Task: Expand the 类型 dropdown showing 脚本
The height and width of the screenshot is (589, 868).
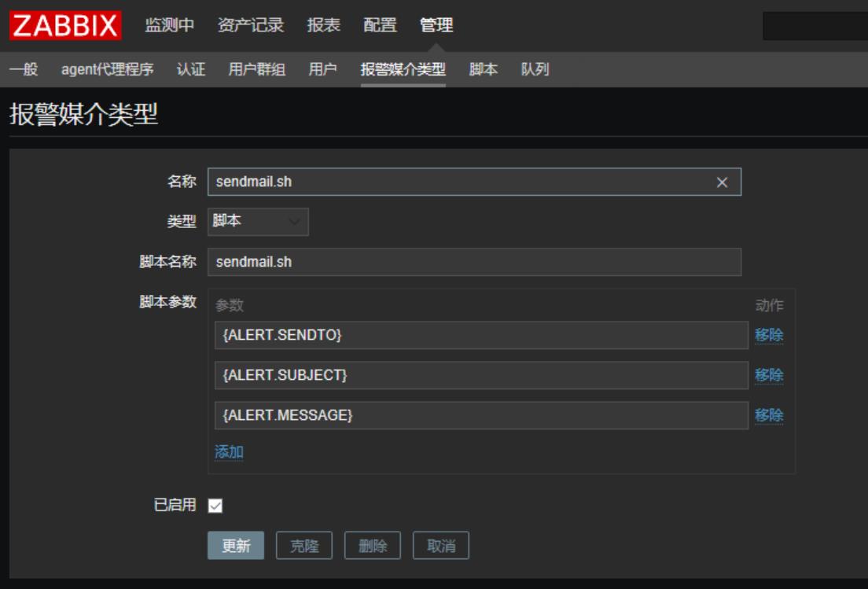Action: pos(258,222)
